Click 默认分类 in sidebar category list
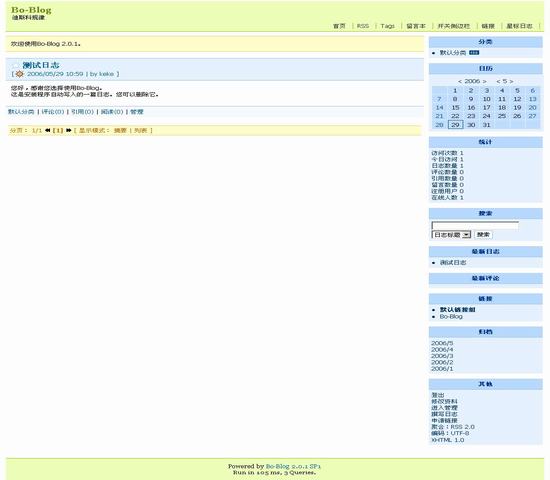Viewport: 550px width, 480px height. [x=453, y=53]
